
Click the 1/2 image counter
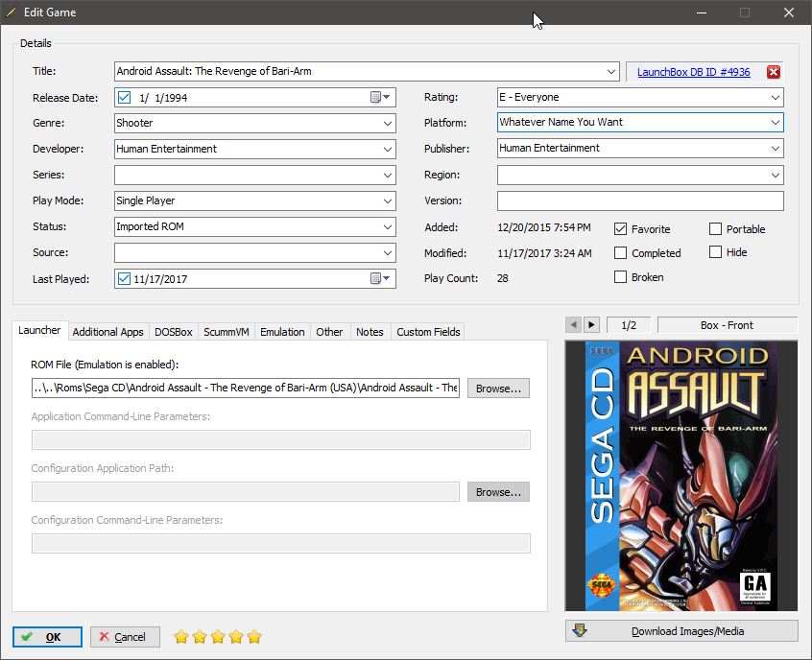click(629, 325)
